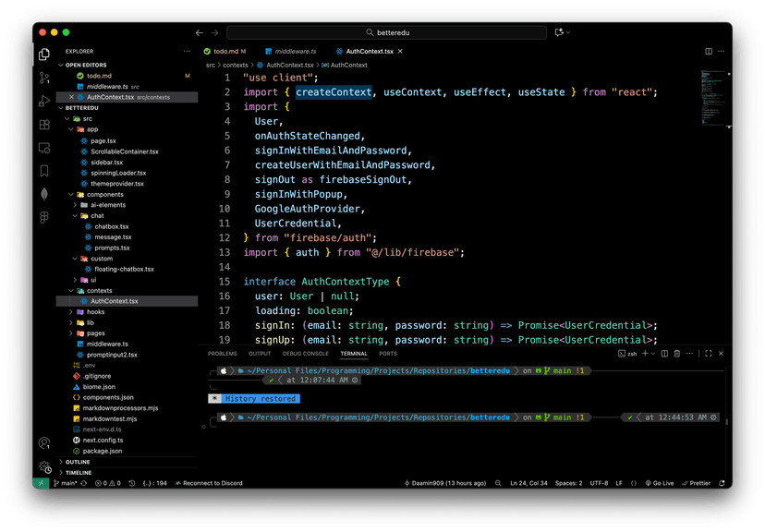Open the MongoDB leaf icon panel
The height and width of the screenshot is (532, 765).
pyautogui.click(x=43, y=194)
